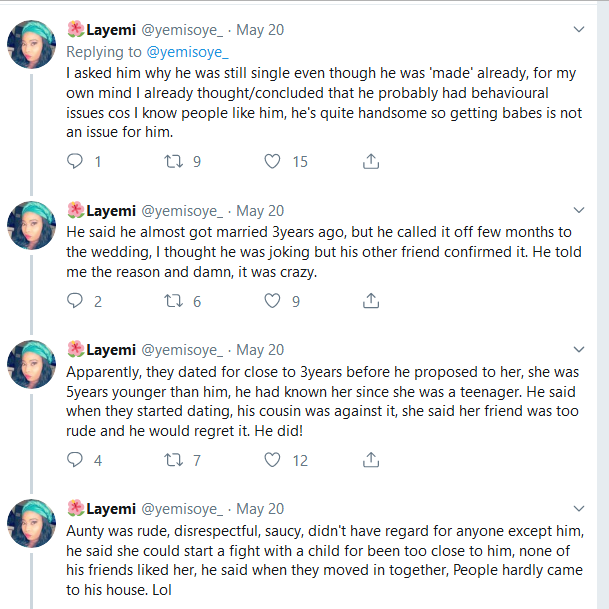Screen dimensions: 609x609
Task: Open May 20 timestamp on last tweet
Action: point(260,509)
